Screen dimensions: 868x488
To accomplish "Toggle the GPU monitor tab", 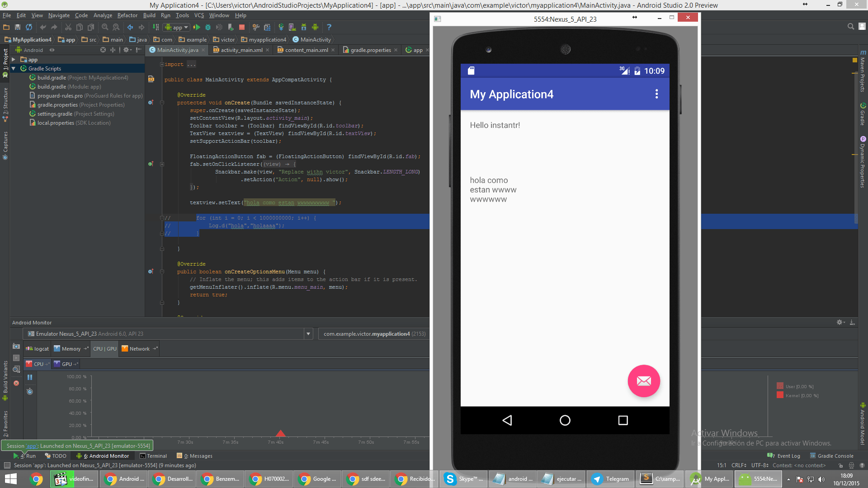I will point(66,364).
